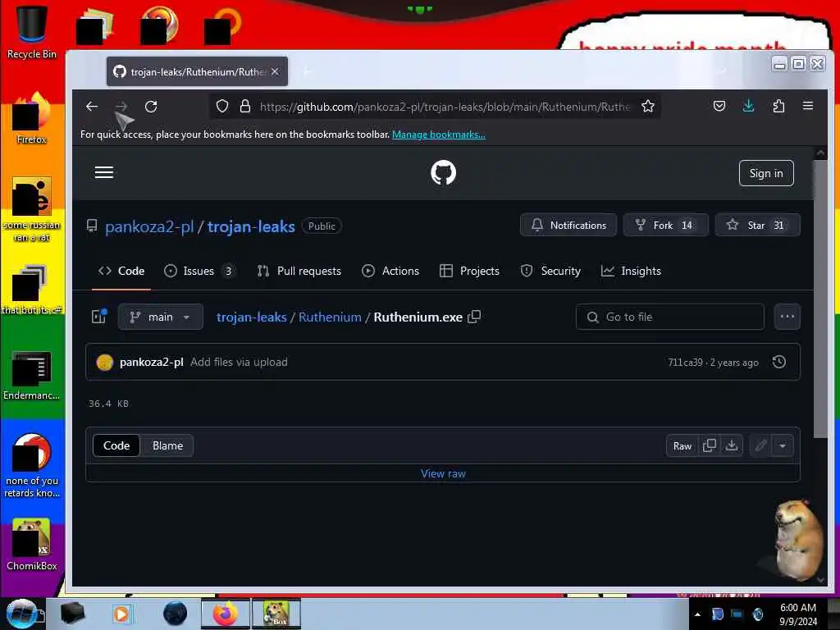840x630 pixels.
Task: Open the ChomikBox desktop icon
Action: [x=32, y=545]
